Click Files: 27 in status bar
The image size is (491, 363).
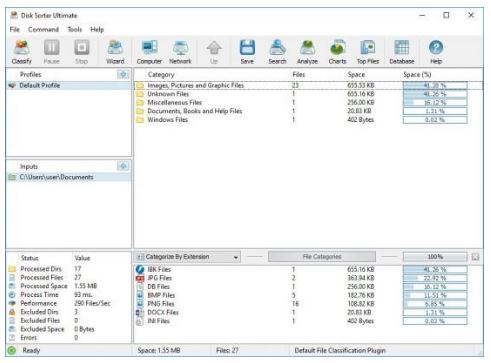pos(227,350)
